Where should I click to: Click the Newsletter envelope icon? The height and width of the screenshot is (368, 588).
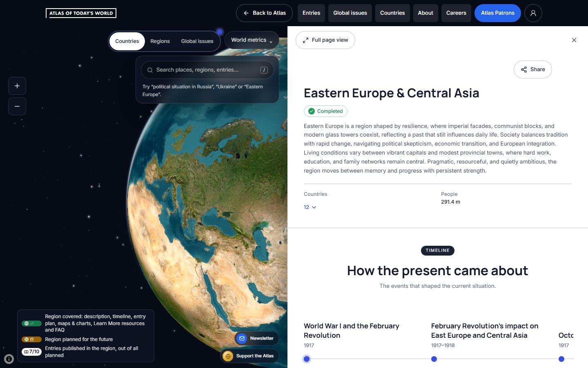[x=242, y=339]
